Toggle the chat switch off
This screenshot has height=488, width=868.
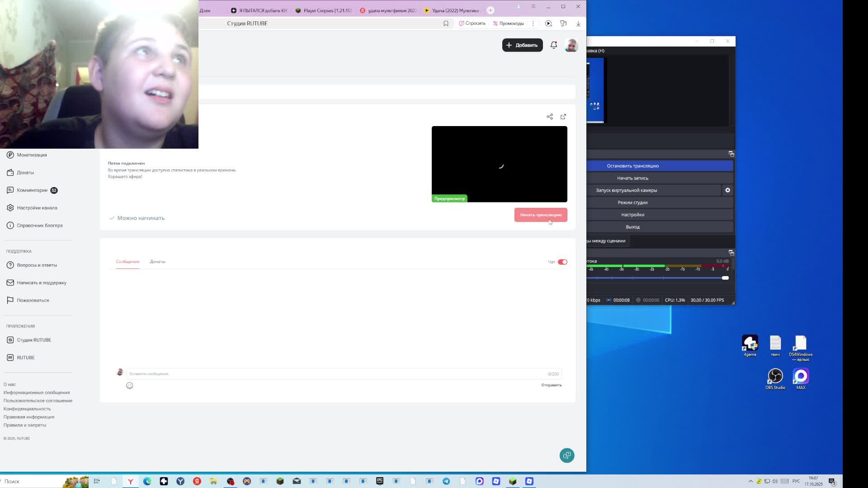pos(562,262)
